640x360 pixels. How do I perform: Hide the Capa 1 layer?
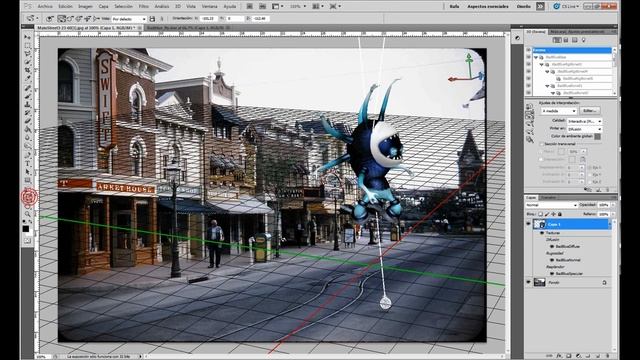pos(529,224)
